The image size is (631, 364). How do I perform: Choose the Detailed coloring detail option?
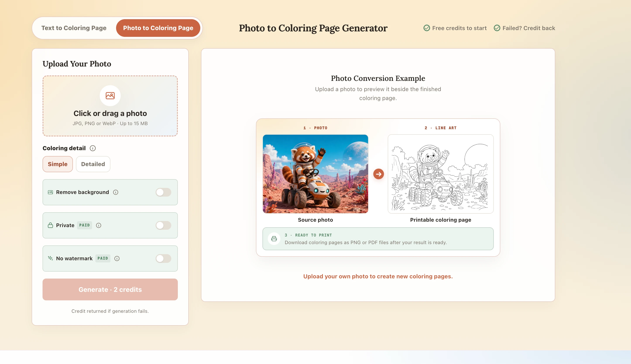[x=93, y=164]
